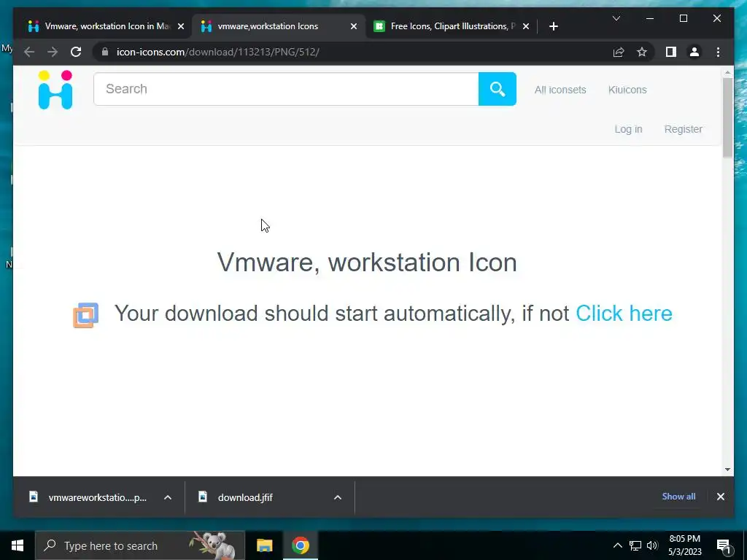Open the tab search dropdown chevron
Screen dimensions: 747x560
(616, 18)
